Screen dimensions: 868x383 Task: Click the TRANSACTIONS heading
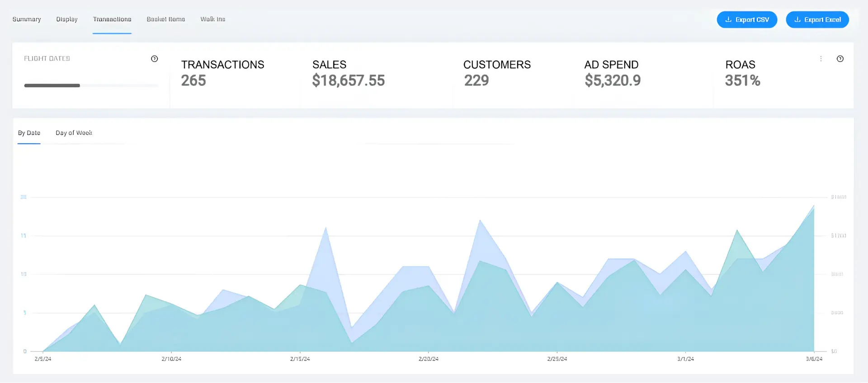point(222,65)
